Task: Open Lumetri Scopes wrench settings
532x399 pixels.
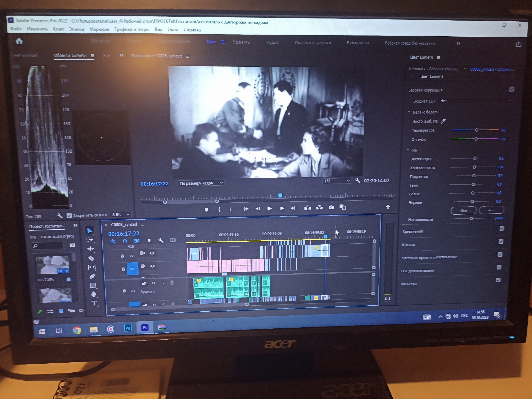Action: (x=60, y=216)
